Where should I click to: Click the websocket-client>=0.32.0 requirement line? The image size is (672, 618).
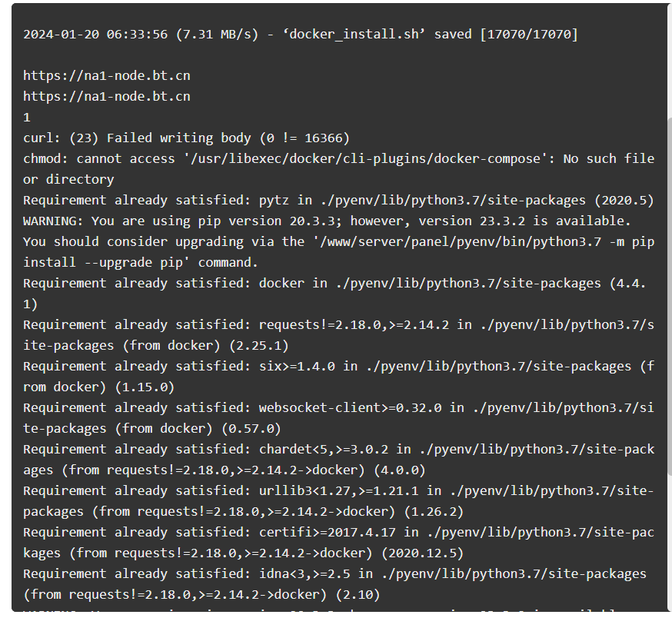338,418
